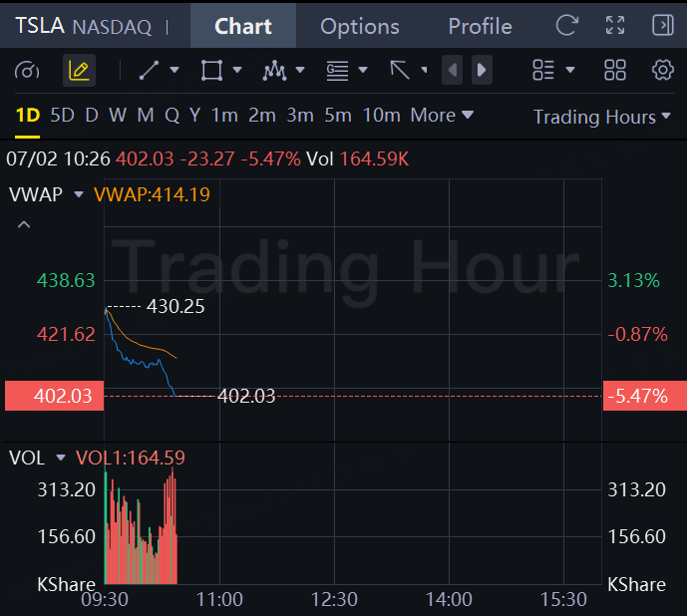Expand list layout dropdown arrow
The width and height of the screenshot is (687, 616).
pyautogui.click(x=570, y=70)
